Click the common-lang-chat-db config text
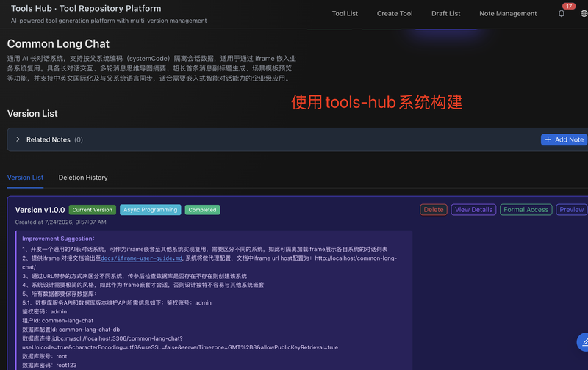588x370 pixels. [89, 330]
